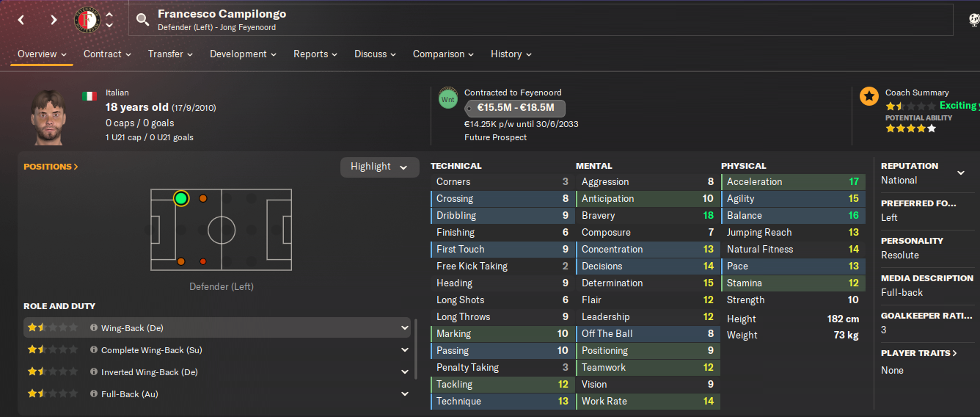Open the Transfer menu

tap(170, 54)
